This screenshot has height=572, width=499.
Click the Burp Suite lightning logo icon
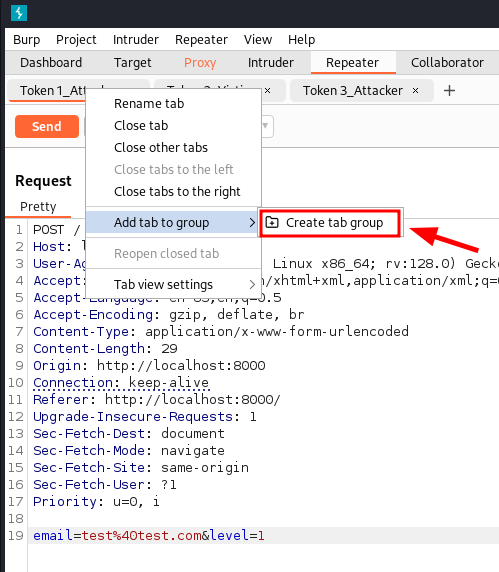[19, 13]
